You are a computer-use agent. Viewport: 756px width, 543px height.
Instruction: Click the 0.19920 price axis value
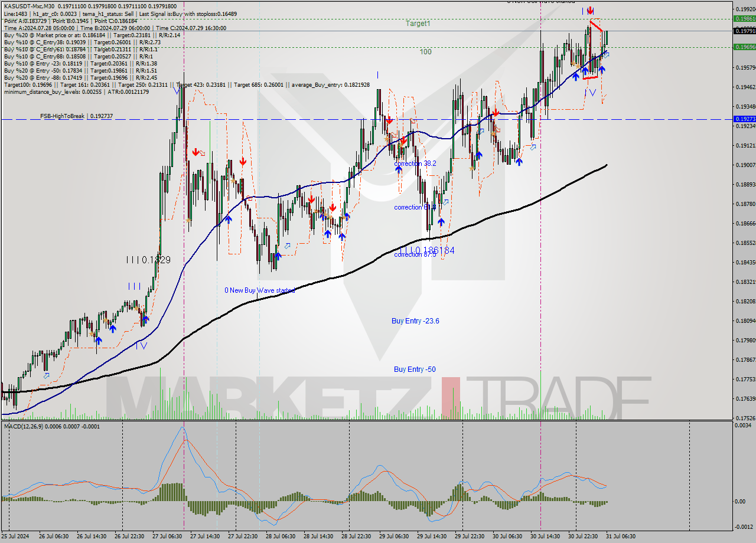(745, 9)
